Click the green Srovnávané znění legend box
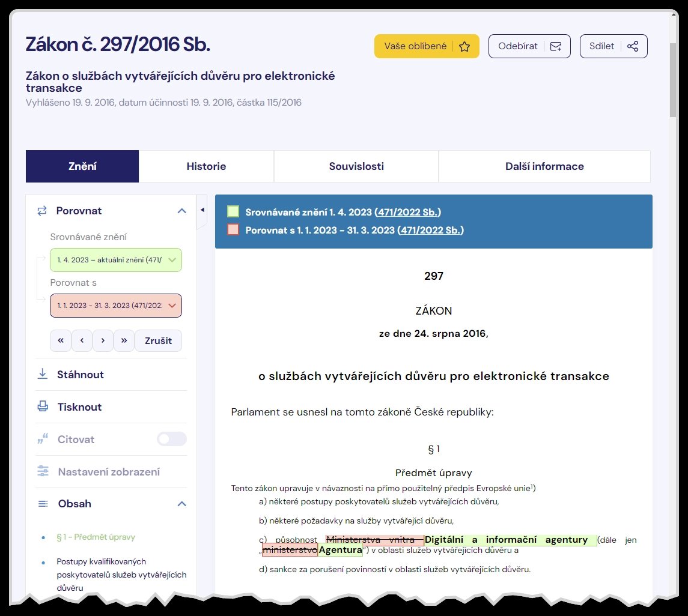 [233, 212]
